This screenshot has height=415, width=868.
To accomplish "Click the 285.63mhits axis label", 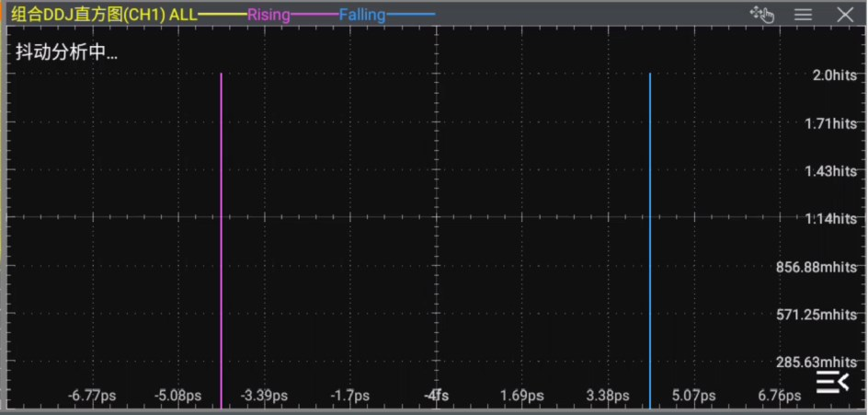I will pos(817,362).
